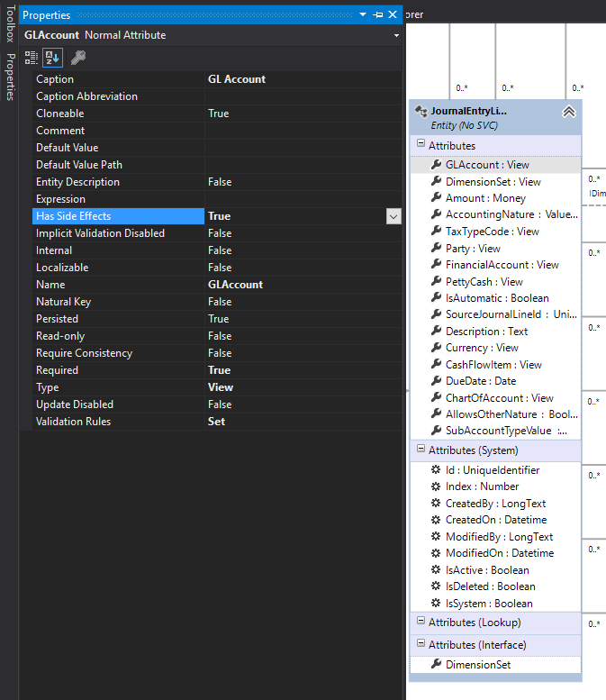Collapse the Attributes (Interface) section
Viewport: 606px width, 700px height.
[421, 643]
